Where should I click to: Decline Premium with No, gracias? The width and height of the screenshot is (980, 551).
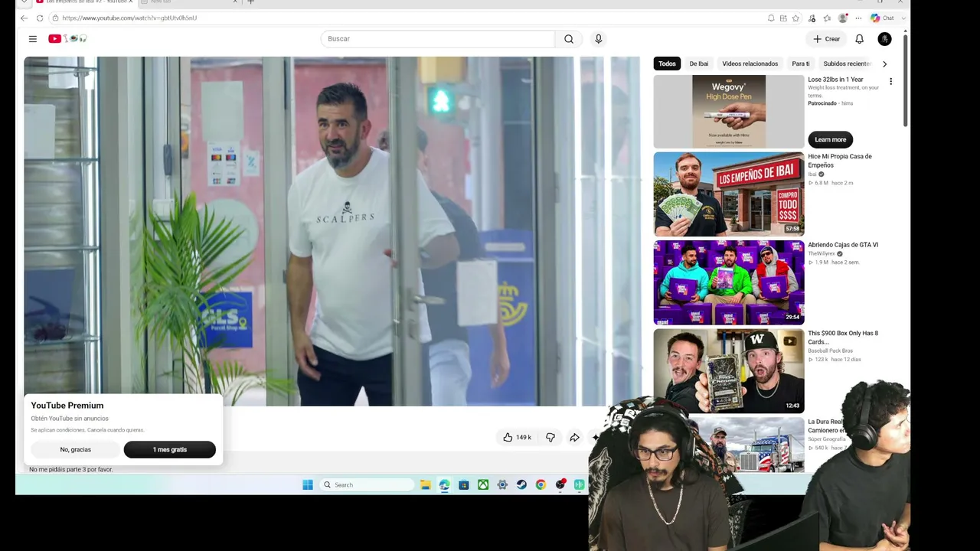point(75,450)
